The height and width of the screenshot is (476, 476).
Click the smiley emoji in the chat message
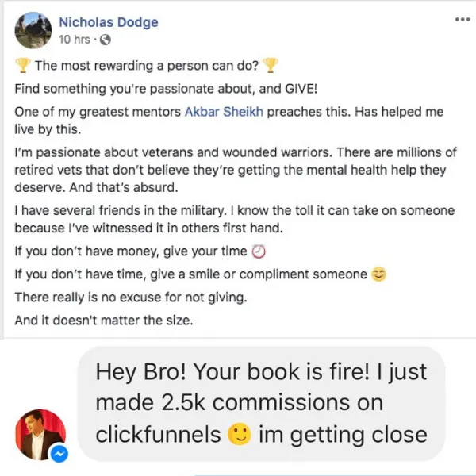click(x=240, y=434)
